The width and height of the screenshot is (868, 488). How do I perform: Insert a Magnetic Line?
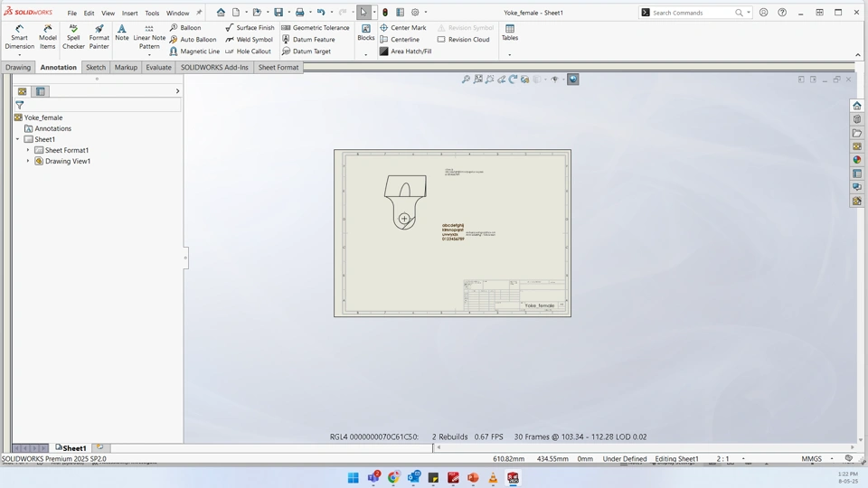194,52
